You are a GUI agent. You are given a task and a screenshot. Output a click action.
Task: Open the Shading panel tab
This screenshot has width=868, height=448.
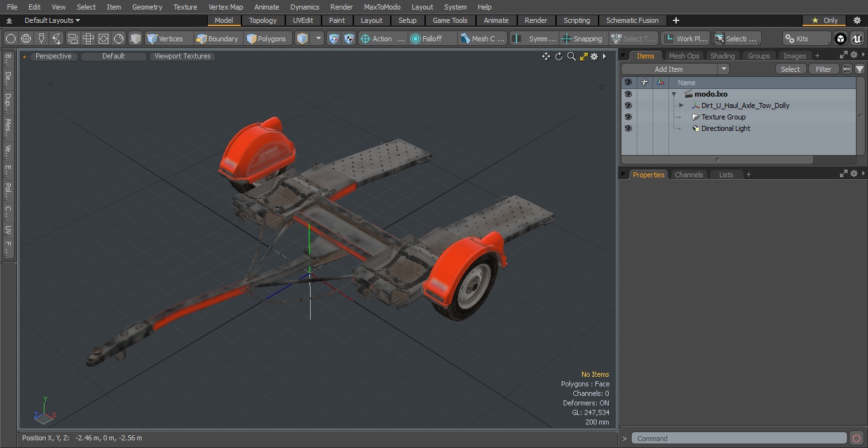(722, 56)
